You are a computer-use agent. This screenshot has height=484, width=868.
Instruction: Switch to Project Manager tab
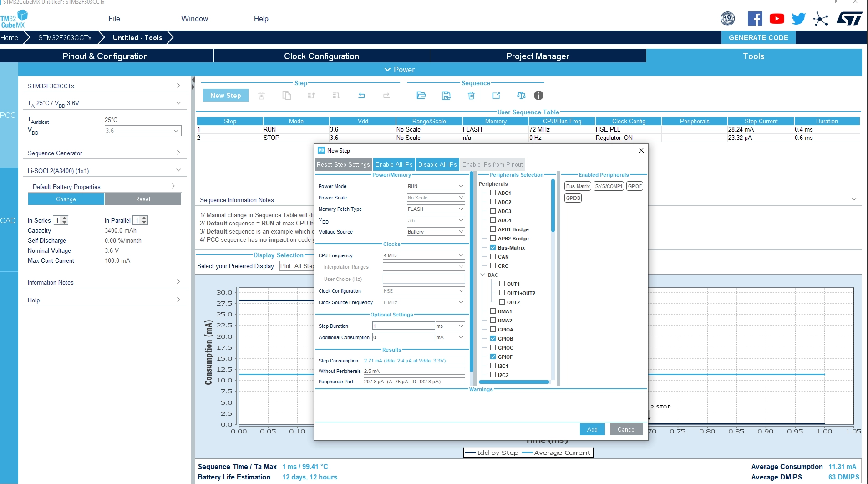click(x=538, y=56)
